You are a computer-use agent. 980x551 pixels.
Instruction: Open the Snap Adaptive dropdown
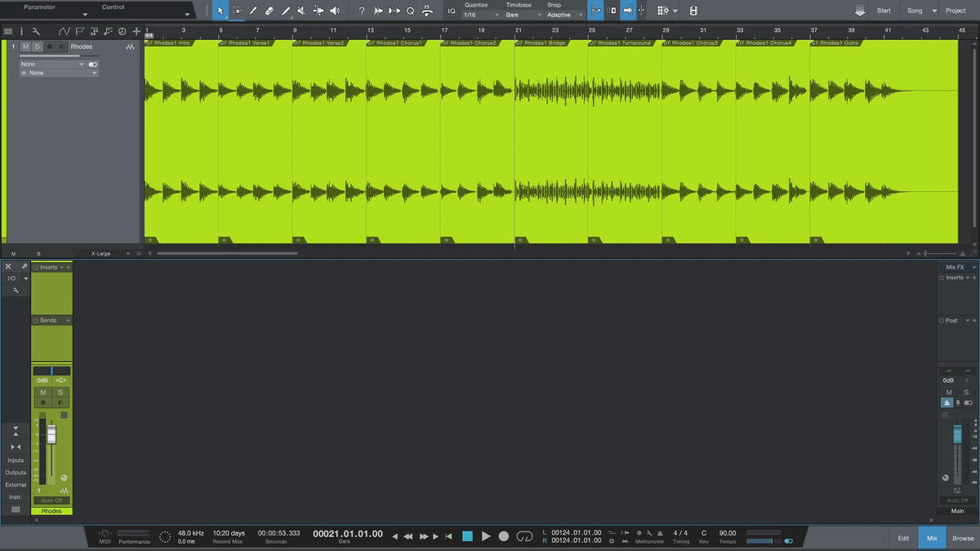(565, 15)
